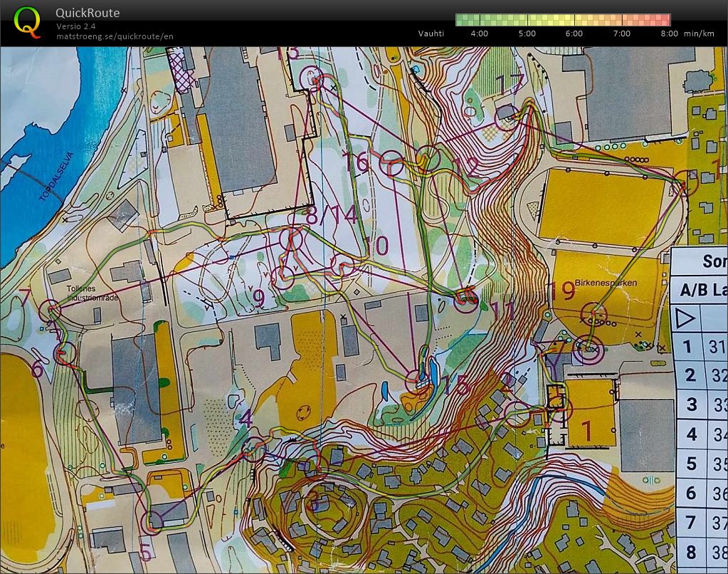This screenshot has width=728, height=574.
Task: Open the matstroeng.se/quickroute/en link
Action: [115, 36]
